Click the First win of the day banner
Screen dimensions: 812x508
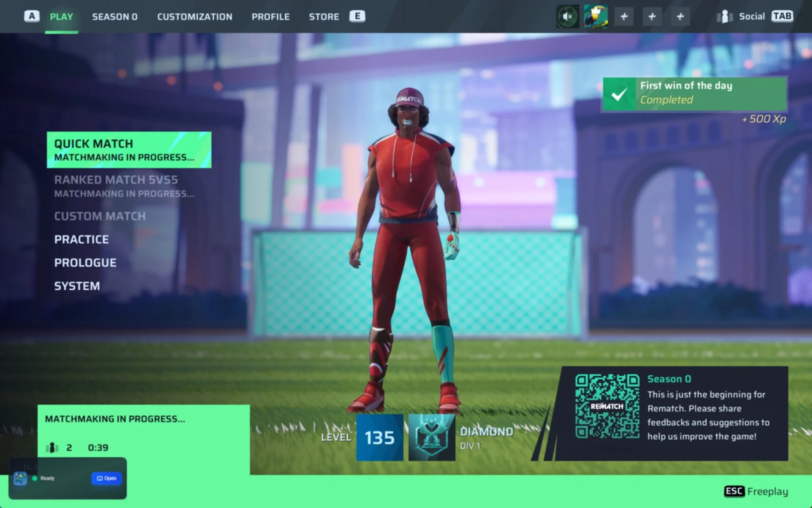(x=695, y=94)
